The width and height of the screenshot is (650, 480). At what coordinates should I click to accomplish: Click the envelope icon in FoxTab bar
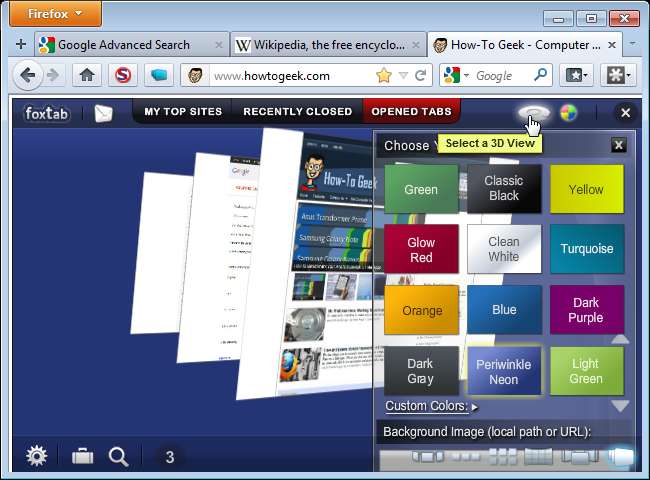pos(103,113)
